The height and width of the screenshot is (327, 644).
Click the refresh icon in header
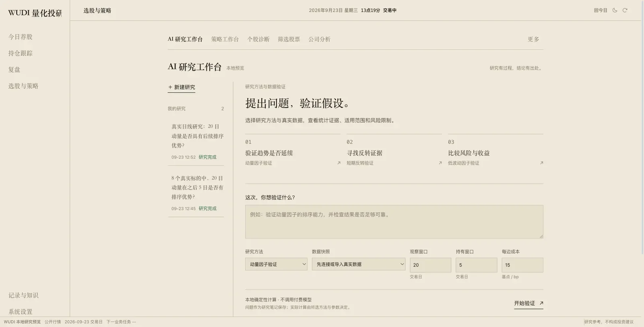(625, 10)
